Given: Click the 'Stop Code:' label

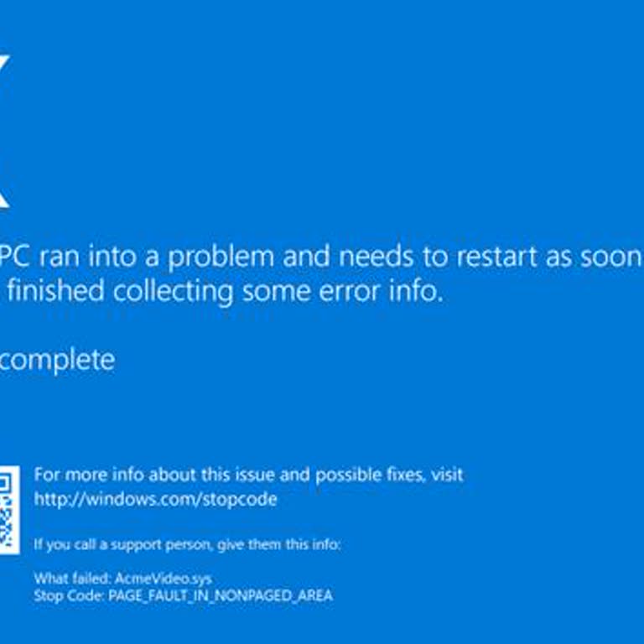Looking at the screenshot, I should [69, 595].
